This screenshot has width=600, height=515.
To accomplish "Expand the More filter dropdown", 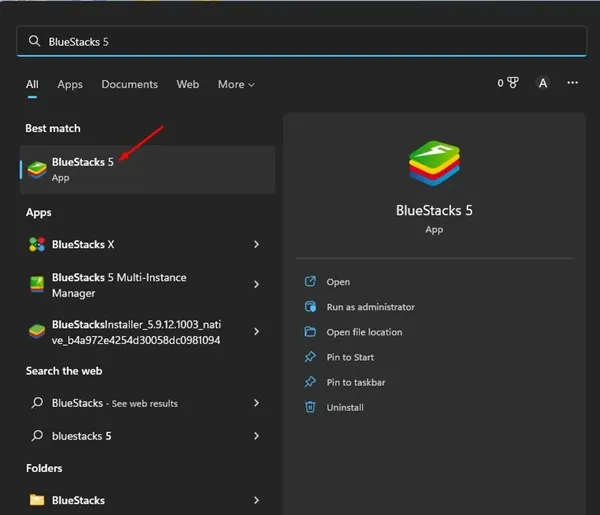I will tap(236, 85).
